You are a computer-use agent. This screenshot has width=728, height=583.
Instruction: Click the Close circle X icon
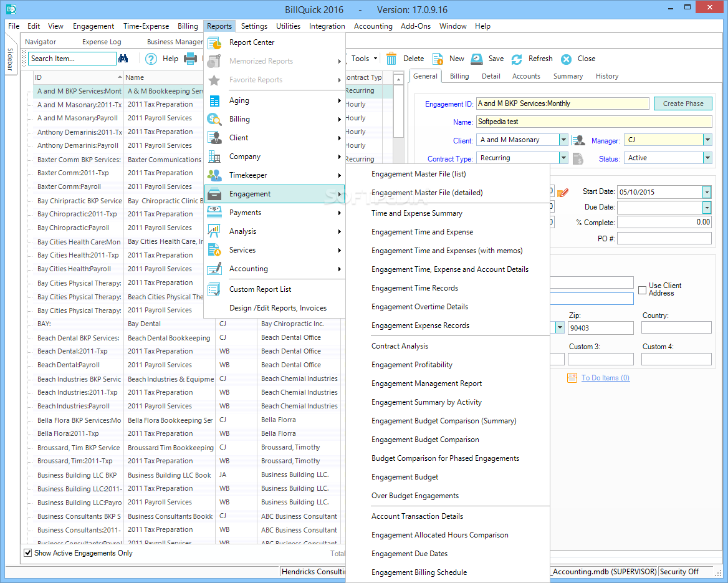tap(566, 59)
